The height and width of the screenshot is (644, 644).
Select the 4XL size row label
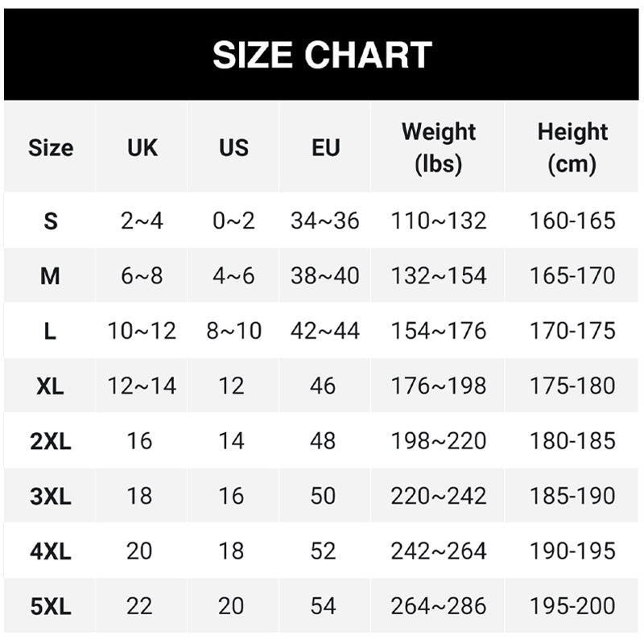50,551
